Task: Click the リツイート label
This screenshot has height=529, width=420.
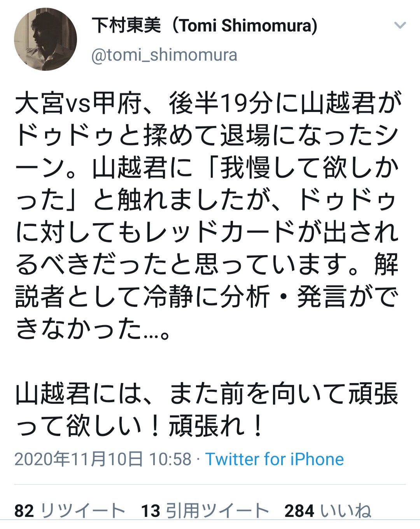Action: pos(82,511)
